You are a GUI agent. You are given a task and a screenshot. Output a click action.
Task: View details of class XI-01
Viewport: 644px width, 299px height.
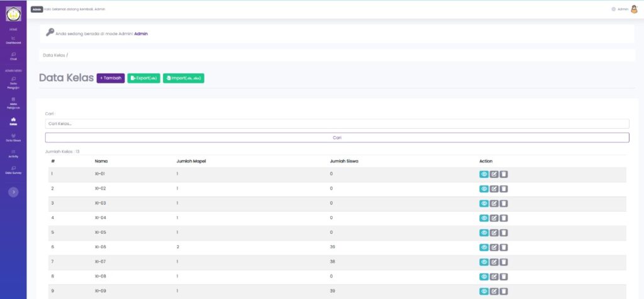coord(484,174)
